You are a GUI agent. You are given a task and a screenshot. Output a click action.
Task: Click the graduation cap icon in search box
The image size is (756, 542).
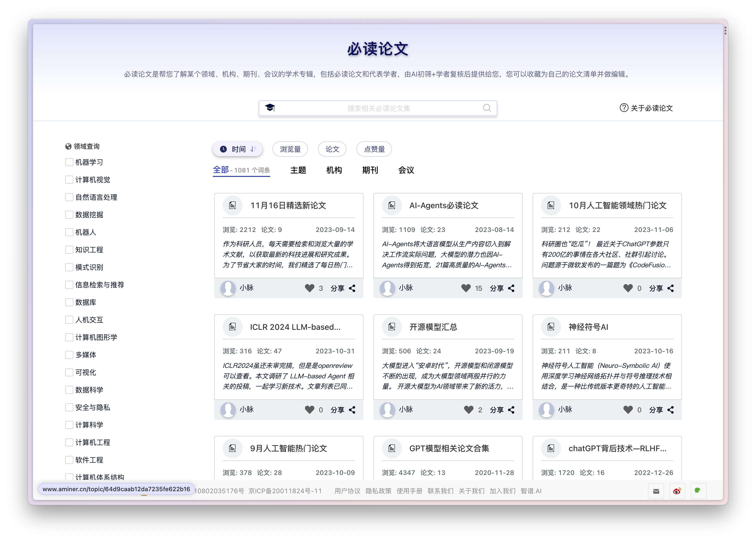click(270, 108)
